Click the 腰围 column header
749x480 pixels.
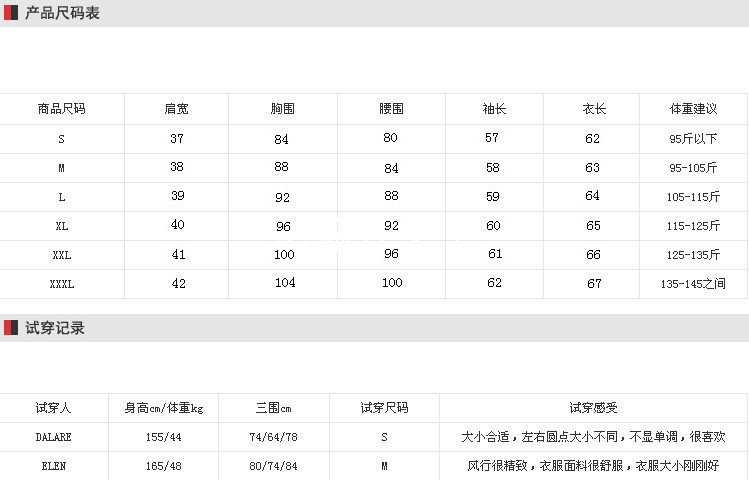click(391, 109)
